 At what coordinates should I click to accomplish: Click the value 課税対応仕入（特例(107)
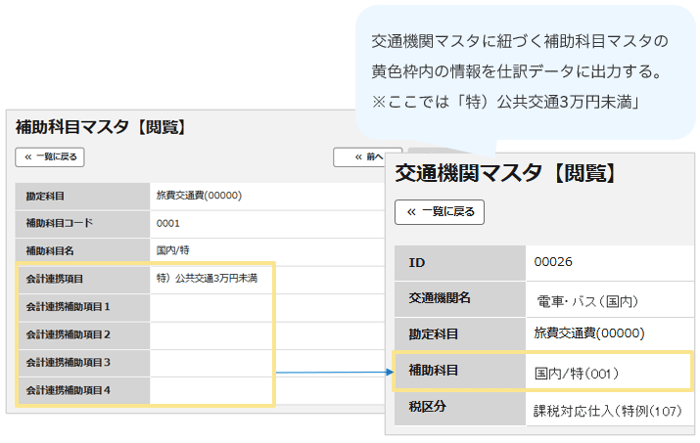(608, 411)
